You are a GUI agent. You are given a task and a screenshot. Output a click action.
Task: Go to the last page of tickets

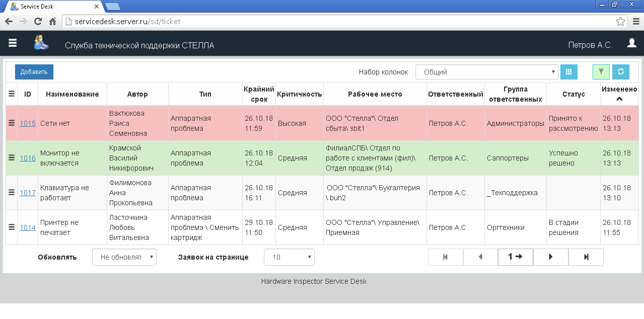click(x=586, y=257)
